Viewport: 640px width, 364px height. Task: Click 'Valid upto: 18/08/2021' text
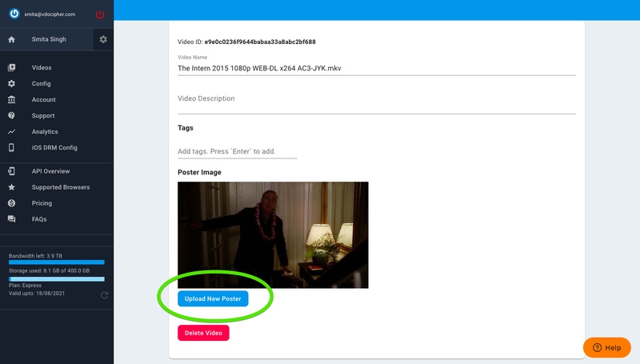point(37,293)
